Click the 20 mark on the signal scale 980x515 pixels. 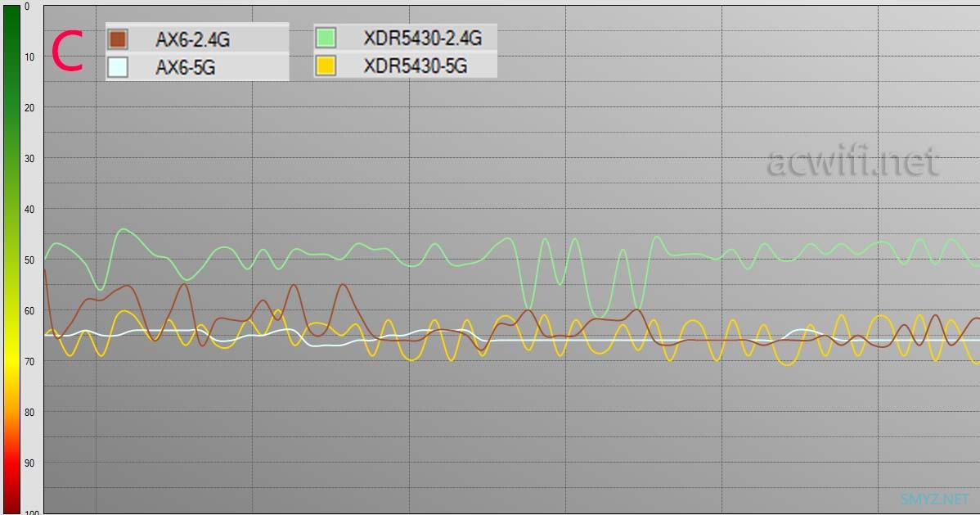click(29, 107)
